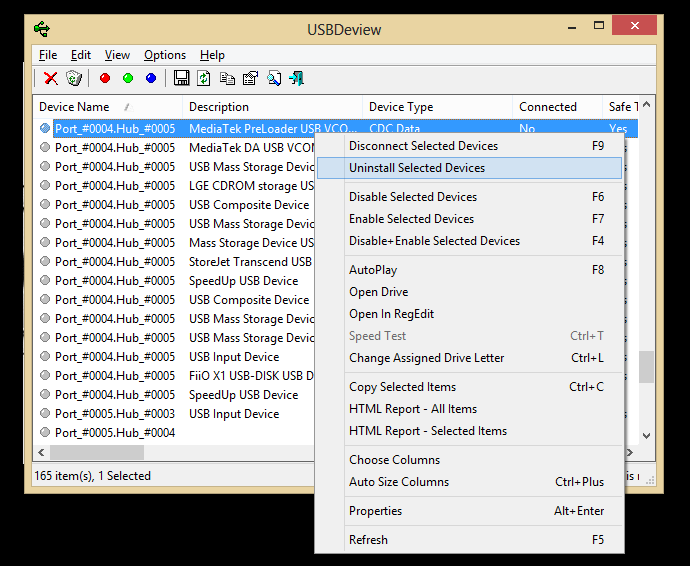
Task: Select Choose Columns entry
Action: click(x=469, y=460)
